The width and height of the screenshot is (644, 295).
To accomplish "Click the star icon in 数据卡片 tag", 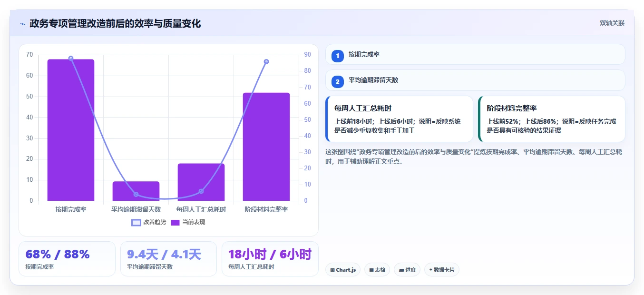I will (431, 270).
